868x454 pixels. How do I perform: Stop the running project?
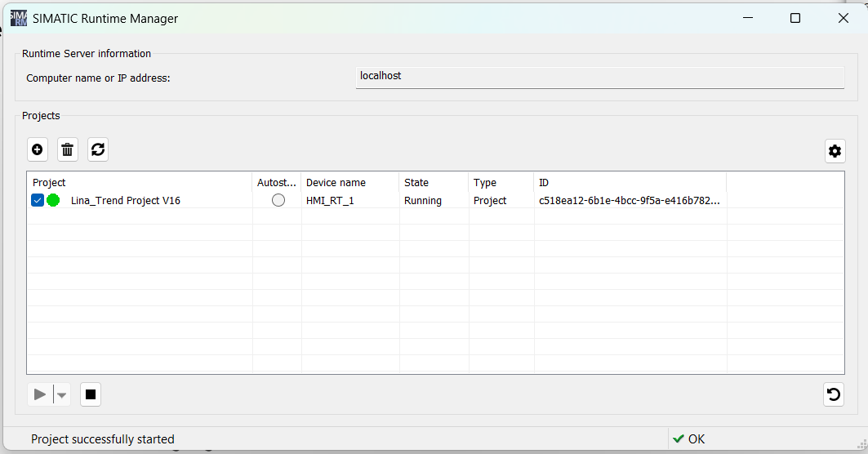(x=91, y=395)
